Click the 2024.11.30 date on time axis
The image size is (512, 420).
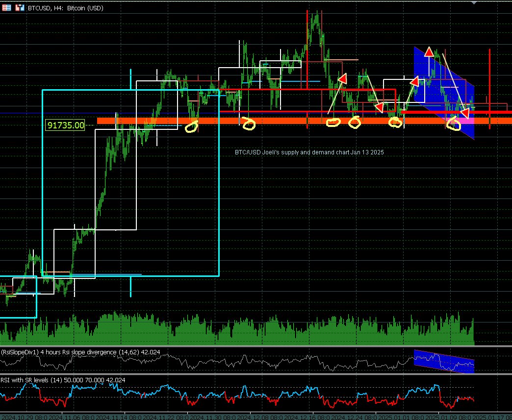(x=213, y=417)
